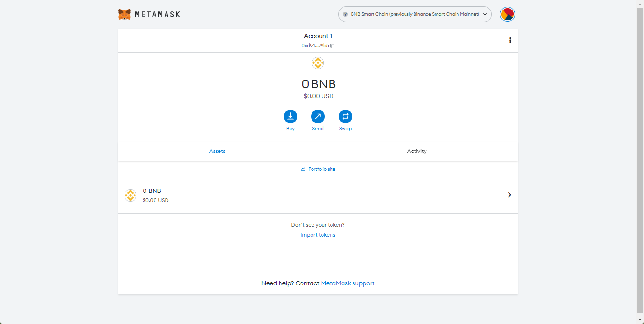Open the Portfolio site link
Viewport: 644px width, 324px height.
pyautogui.click(x=318, y=169)
